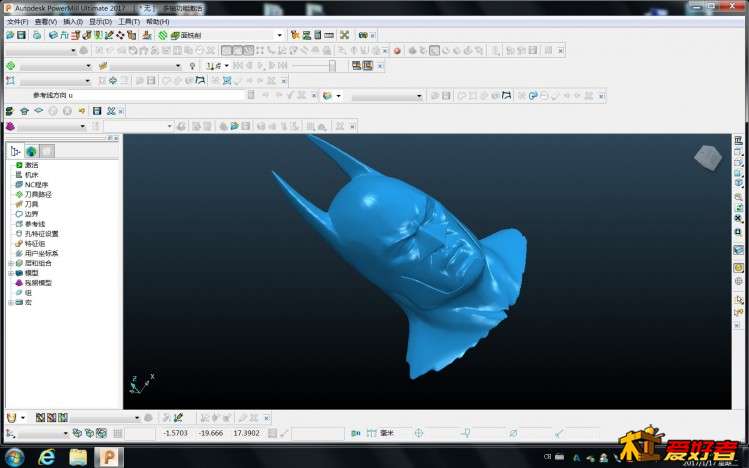Click PowerMill icon on taskbar
The height and width of the screenshot is (468, 749).
coord(108,457)
